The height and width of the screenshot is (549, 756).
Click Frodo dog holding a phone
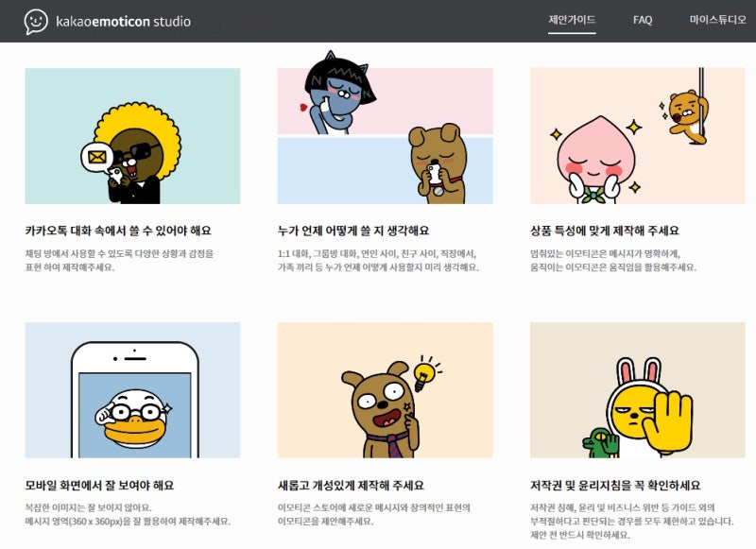(438, 163)
